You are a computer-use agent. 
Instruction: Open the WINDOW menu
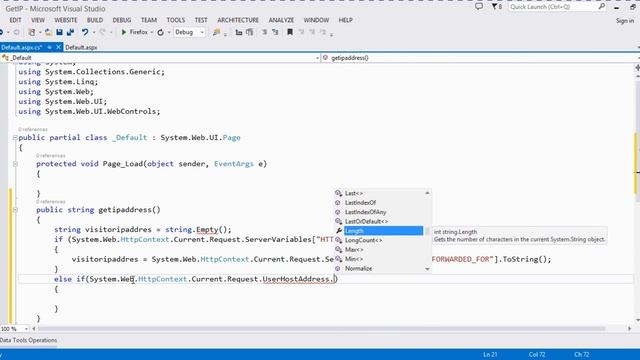tap(316, 20)
